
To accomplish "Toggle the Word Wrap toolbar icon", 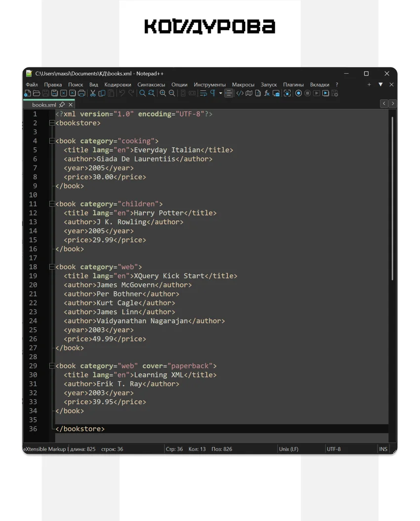I will click(204, 93).
